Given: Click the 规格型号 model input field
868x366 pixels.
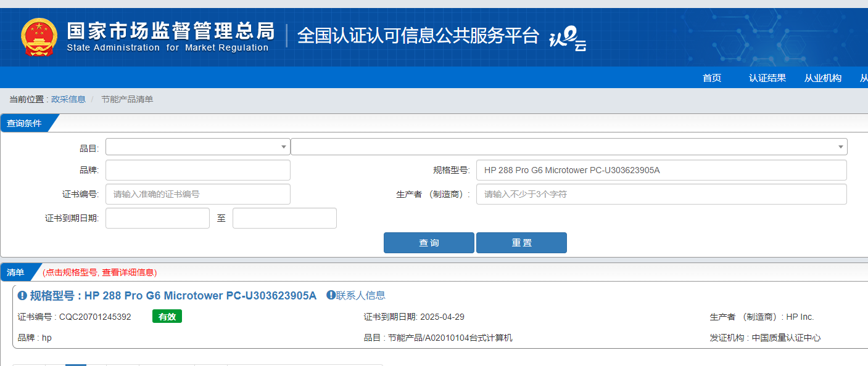Looking at the screenshot, I should (x=661, y=170).
